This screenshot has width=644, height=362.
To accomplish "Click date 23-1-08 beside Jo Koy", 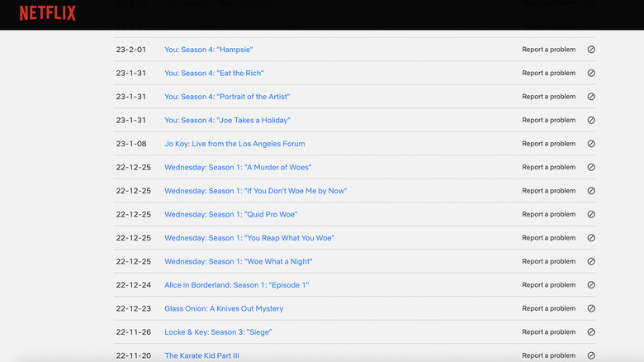I will click(x=131, y=144).
